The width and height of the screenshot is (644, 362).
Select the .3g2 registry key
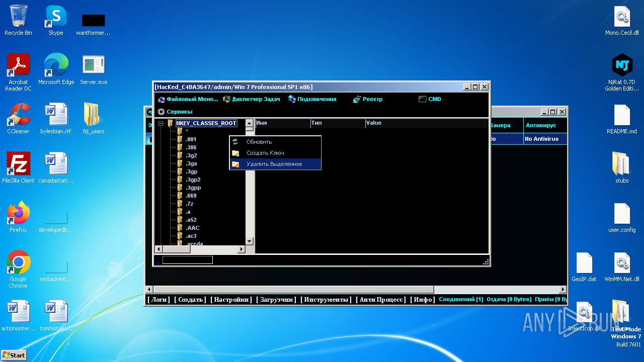point(191,155)
